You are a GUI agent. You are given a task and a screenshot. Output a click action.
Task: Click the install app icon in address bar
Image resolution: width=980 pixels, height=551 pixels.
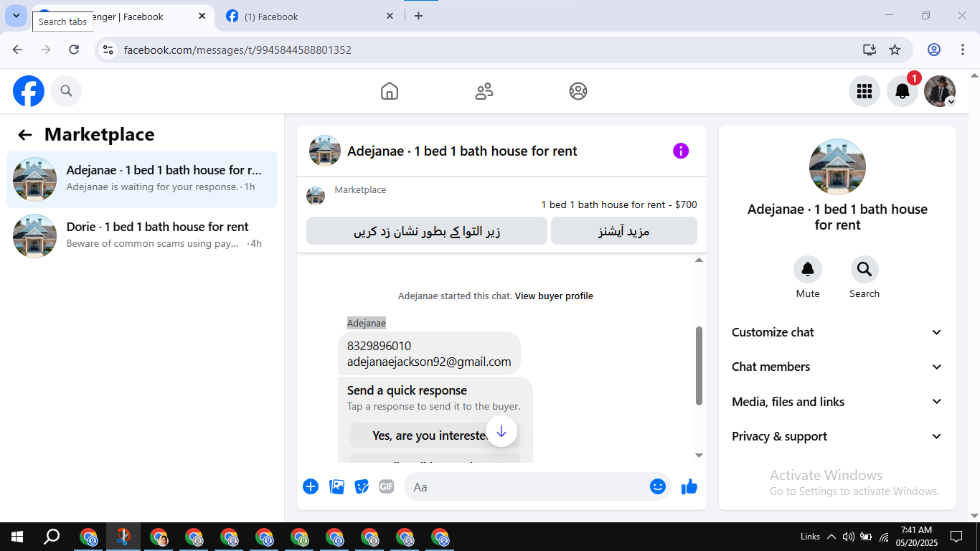(870, 50)
